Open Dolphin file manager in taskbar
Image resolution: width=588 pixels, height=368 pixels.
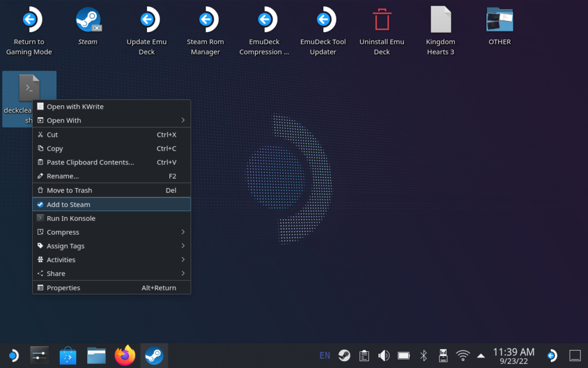click(96, 356)
